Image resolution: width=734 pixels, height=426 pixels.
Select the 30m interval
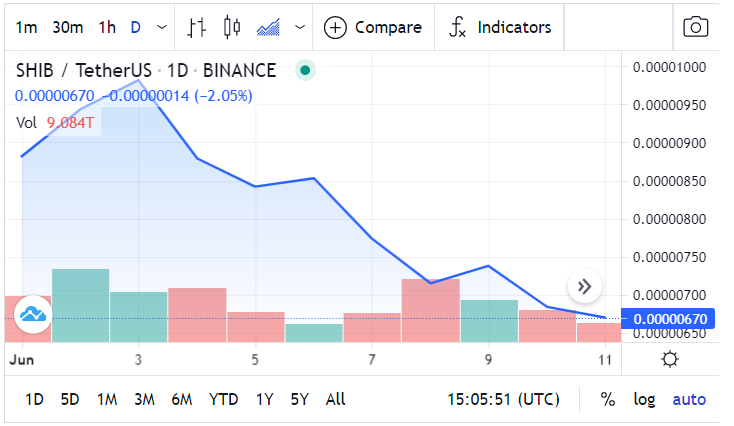tap(68, 27)
